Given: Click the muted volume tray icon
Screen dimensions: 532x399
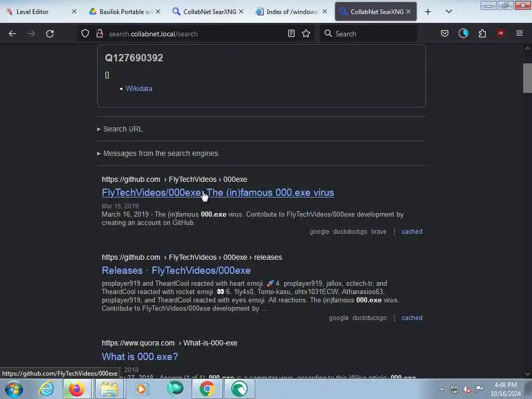Looking at the screenshot, I should 467,390.
